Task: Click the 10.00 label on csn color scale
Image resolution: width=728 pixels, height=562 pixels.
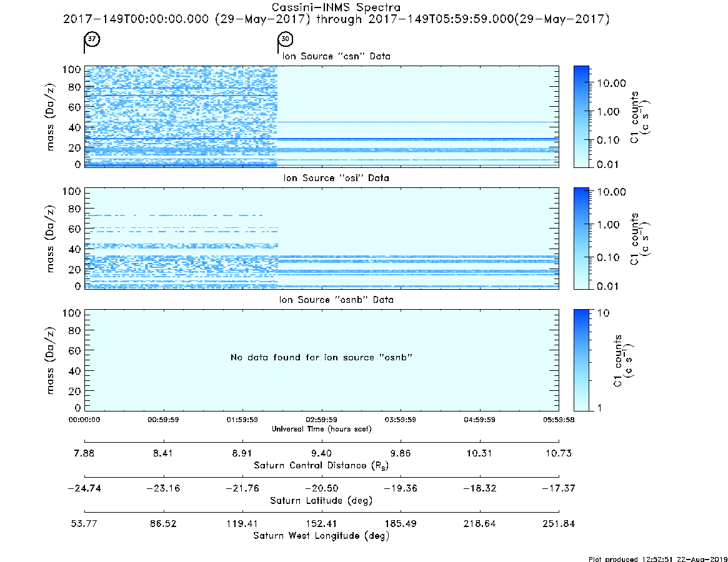Action: tap(612, 84)
